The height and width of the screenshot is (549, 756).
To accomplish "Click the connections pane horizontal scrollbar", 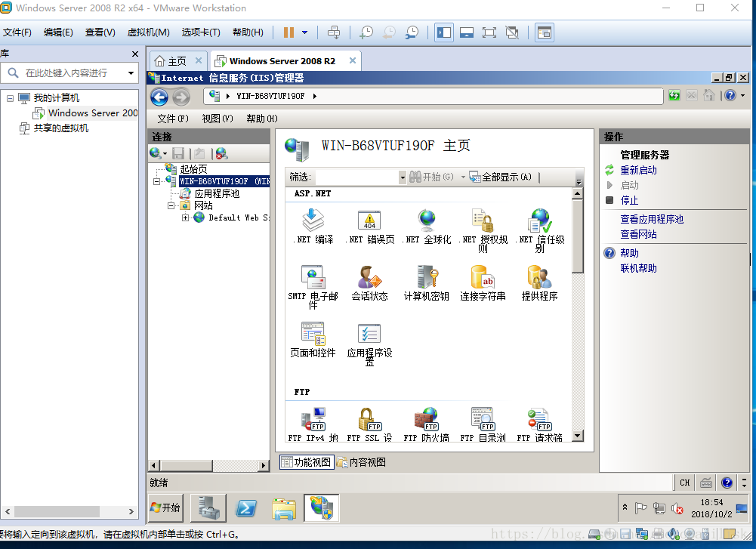I will click(x=208, y=465).
